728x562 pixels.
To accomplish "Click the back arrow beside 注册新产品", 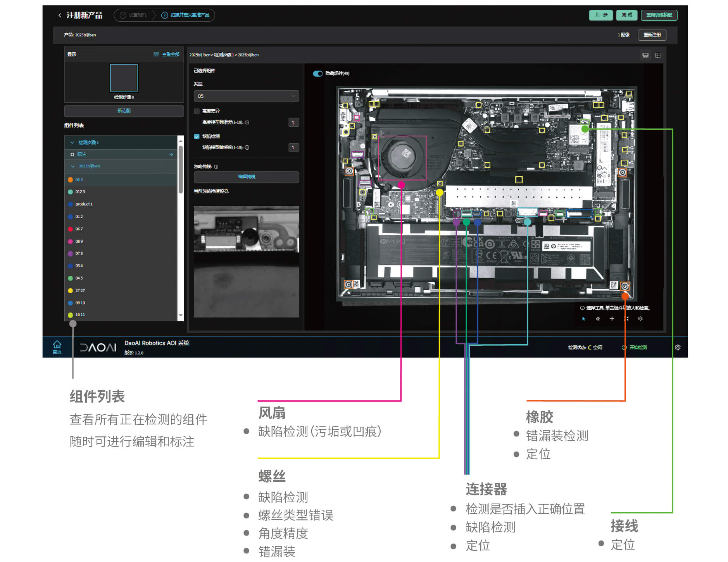I will [x=60, y=15].
